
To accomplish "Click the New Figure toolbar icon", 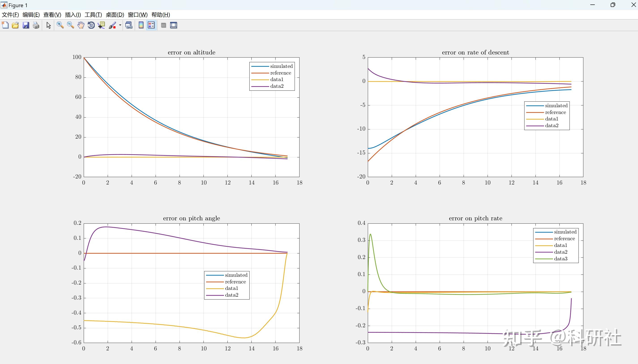I will [x=5, y=25].
